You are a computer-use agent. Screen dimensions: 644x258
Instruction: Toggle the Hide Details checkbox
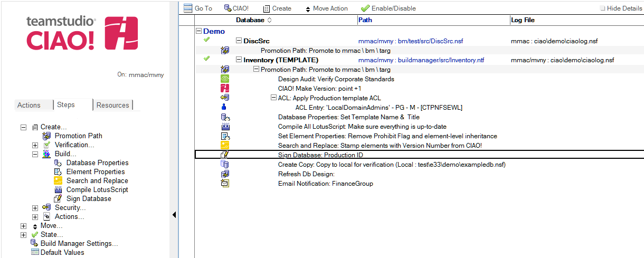pos(602,8)
